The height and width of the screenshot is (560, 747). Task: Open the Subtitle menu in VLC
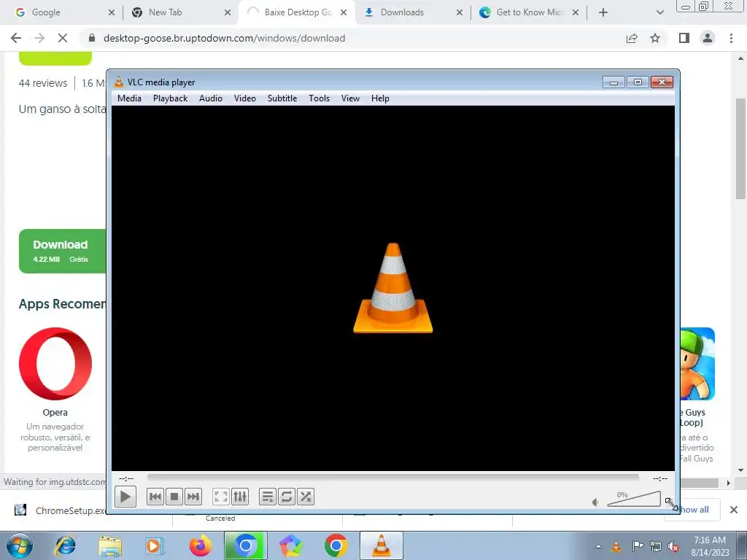[x=282, y=98]
